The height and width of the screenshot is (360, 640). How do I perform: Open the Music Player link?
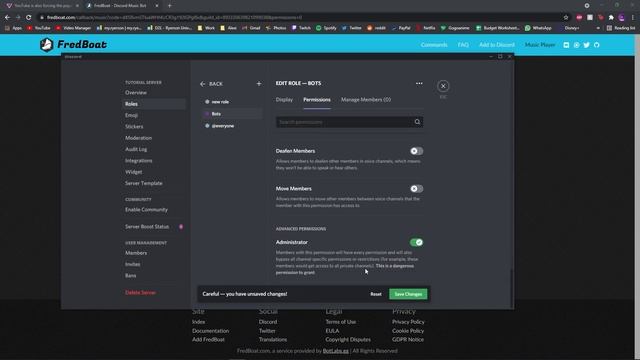[x=540, y=45]
